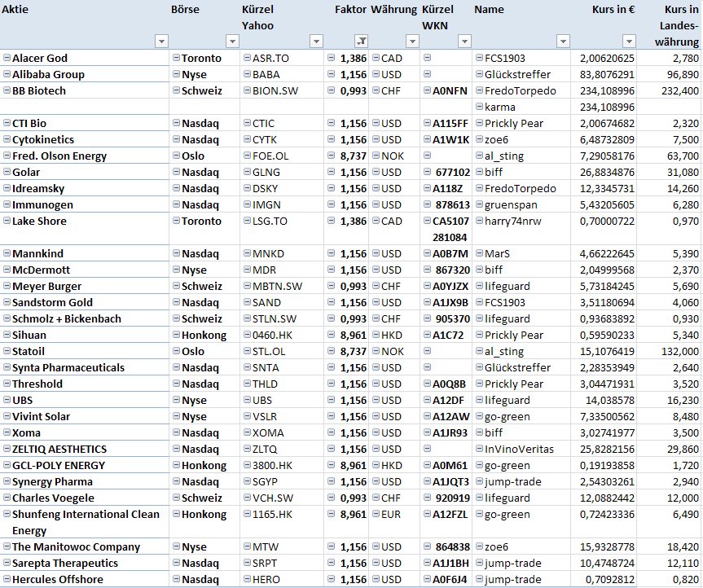703x588 pixels.
Task: Open the Name column filter dropdown
Action: [x=563, y=42]
